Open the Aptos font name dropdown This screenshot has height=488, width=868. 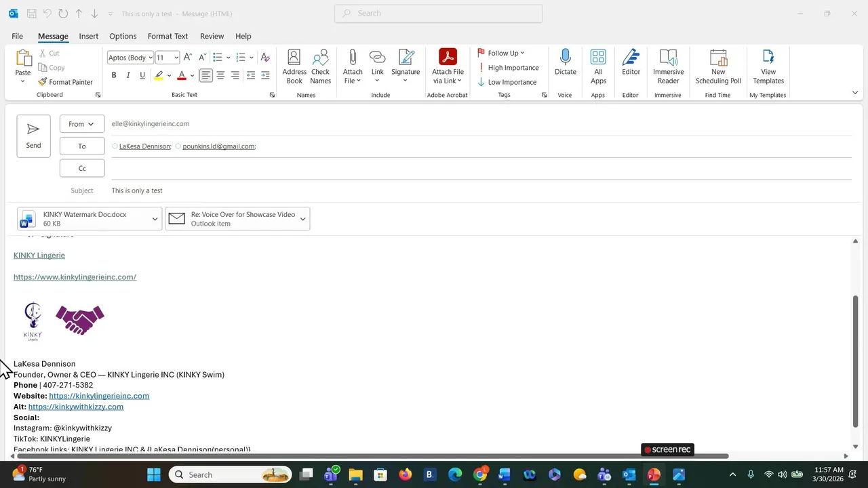tap(149, 58)
